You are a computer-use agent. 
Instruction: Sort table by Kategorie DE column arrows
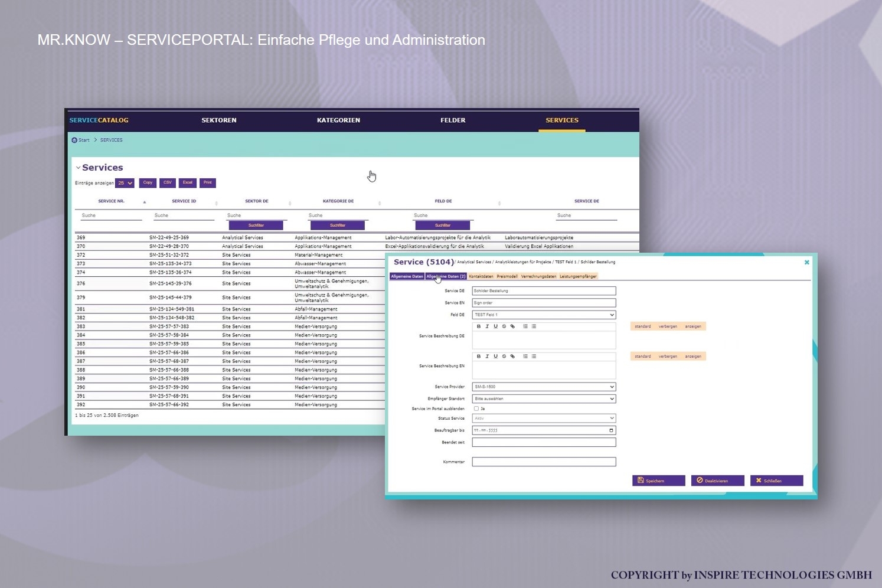(379, 203)
